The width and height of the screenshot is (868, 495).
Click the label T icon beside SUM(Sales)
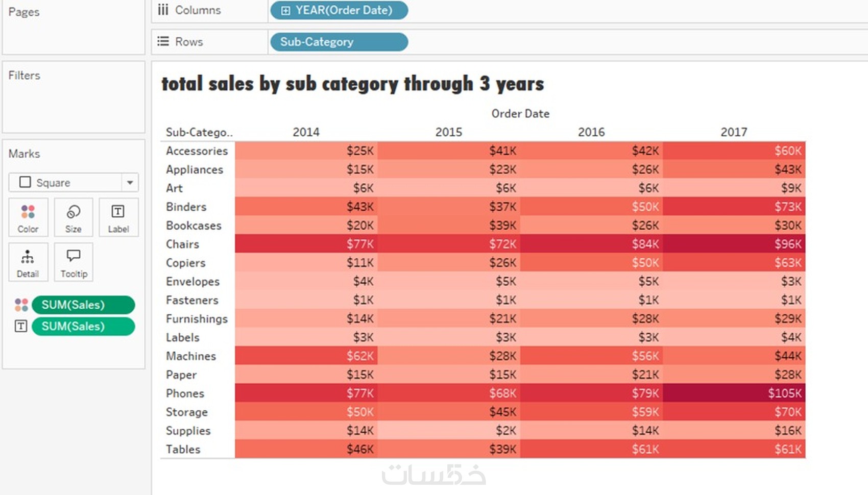click(21, 326)
